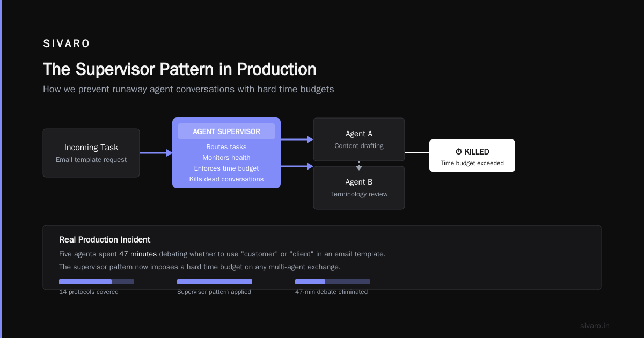Click the progress bar above 47-min debate eliminated
Viewport: 644px width, 338px height.
pyautogui.click(x=333, y=282)
